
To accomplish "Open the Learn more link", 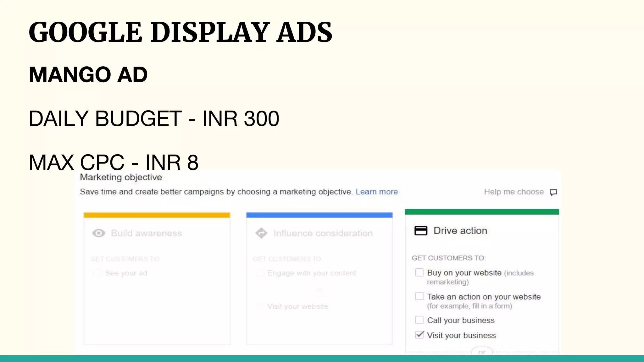I will click(x=377, y=192).
